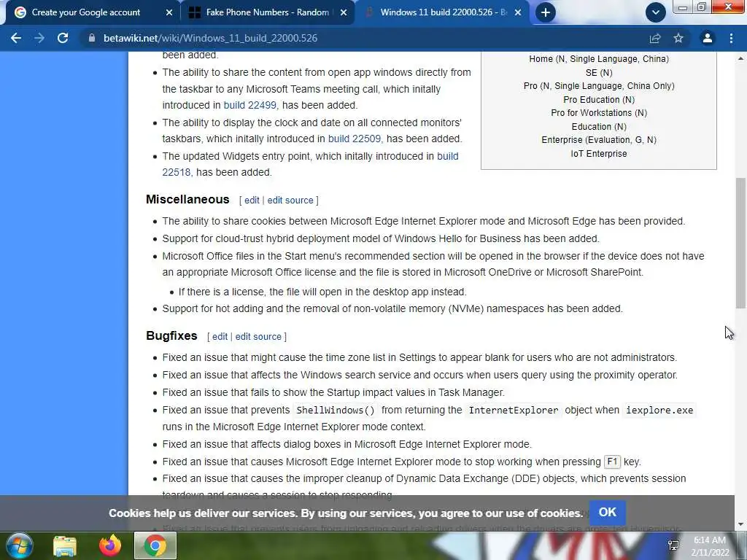Open the tab search dropdown arrow
The image size is (747, 560).
point(656,12)
